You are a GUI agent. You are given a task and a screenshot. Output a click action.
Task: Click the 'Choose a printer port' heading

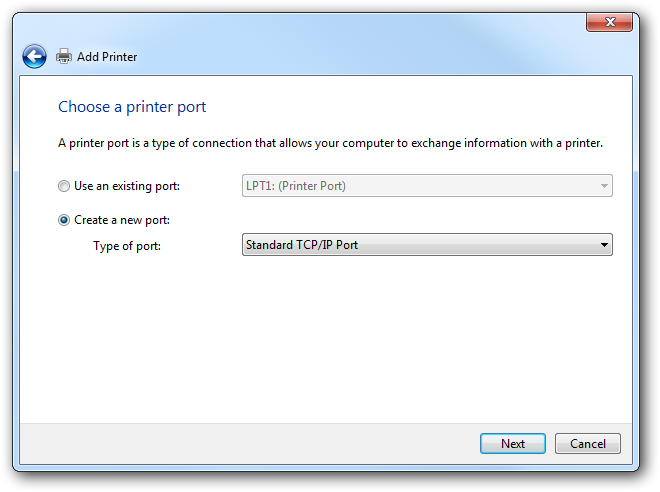pyautogui.click(x=132, y=106)
